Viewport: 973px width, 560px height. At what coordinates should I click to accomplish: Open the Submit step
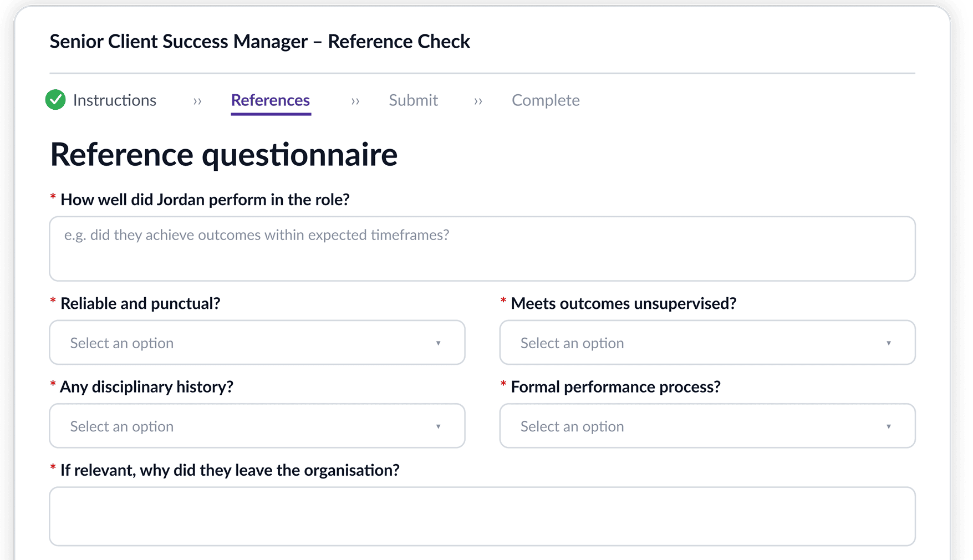tap(414, 100)
